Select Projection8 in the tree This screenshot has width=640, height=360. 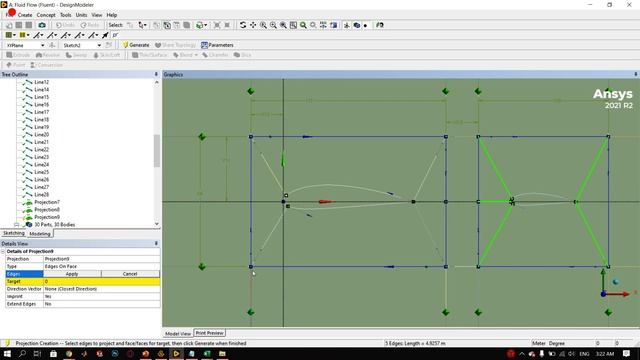pyautogui.click(x=47, y=209)
